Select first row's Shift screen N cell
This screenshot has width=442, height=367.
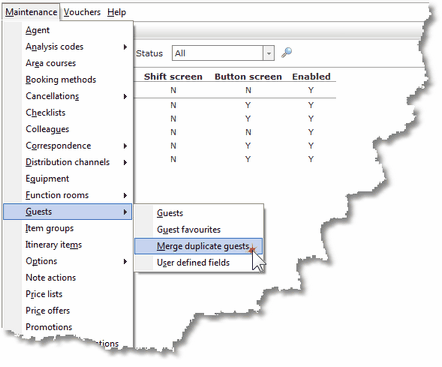173,90
